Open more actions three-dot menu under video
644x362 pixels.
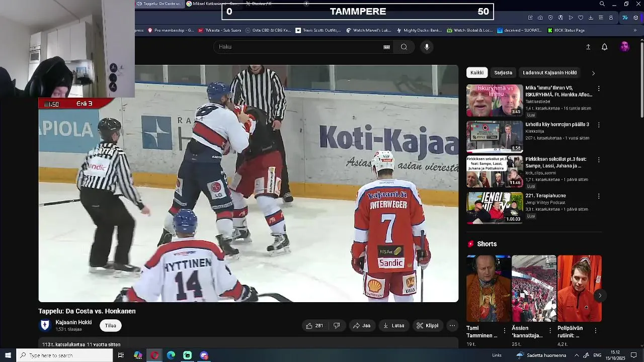[x=452, y=325]
